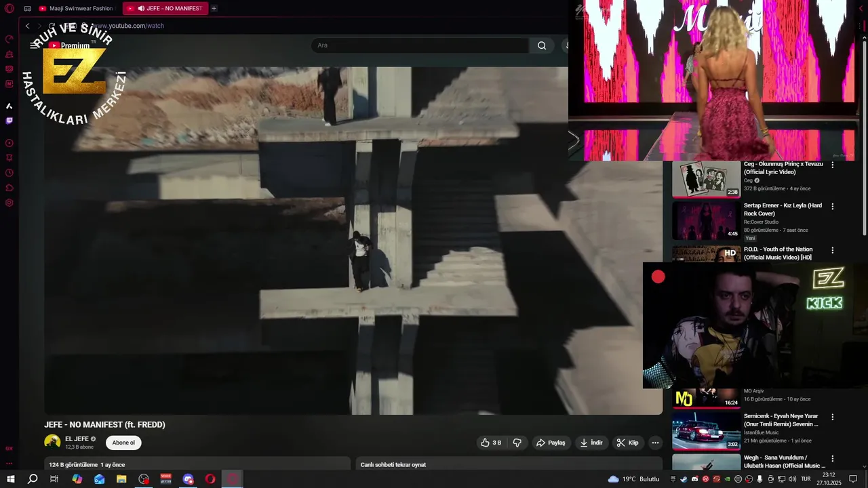Click the youtube.com/watch address bar
The height and width of the screenshot is (488, 868).
129,26
